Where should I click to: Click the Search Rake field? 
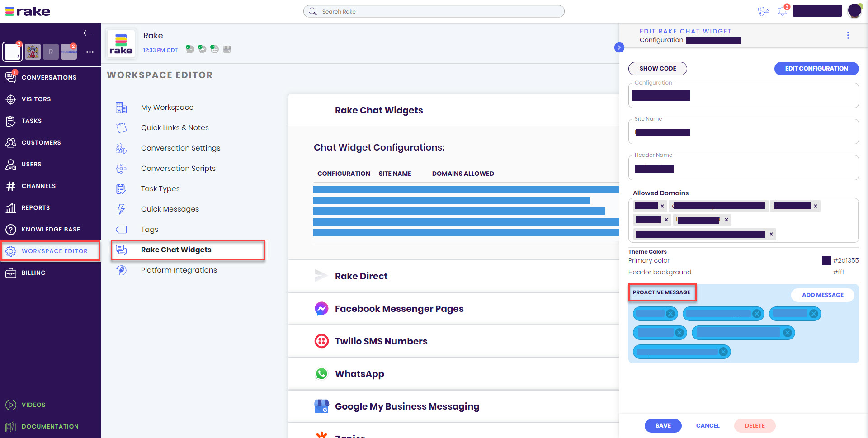coord(434,11)
